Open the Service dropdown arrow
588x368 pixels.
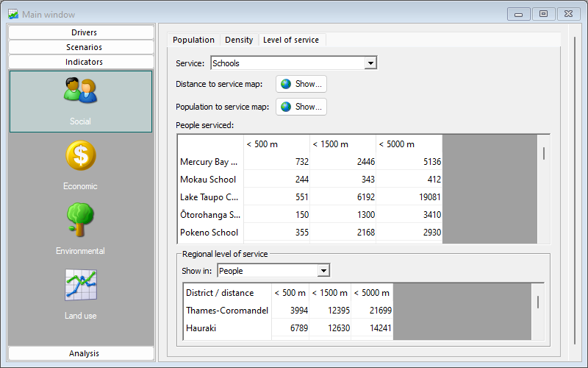(x=370, y=63)
